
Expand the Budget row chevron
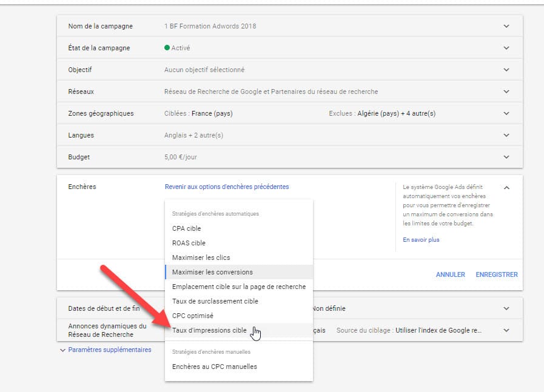(x=506, y=157)
